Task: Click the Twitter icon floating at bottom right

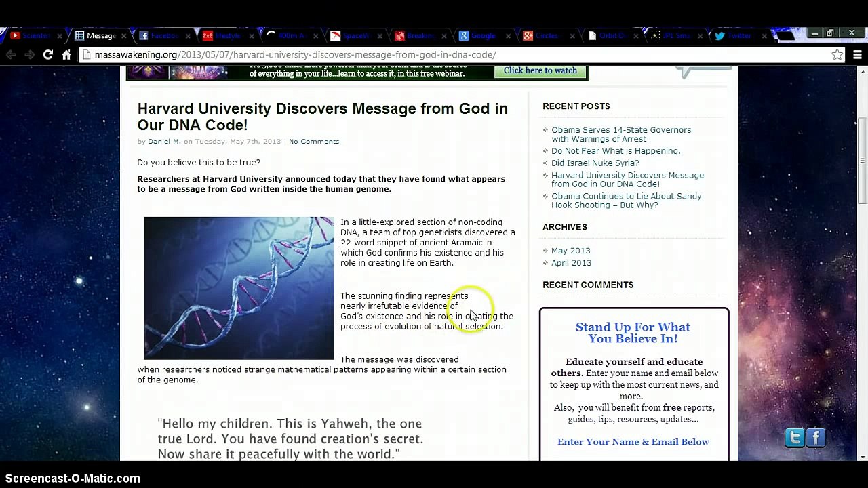Action: pyautogui.click(x=795, y=438)
